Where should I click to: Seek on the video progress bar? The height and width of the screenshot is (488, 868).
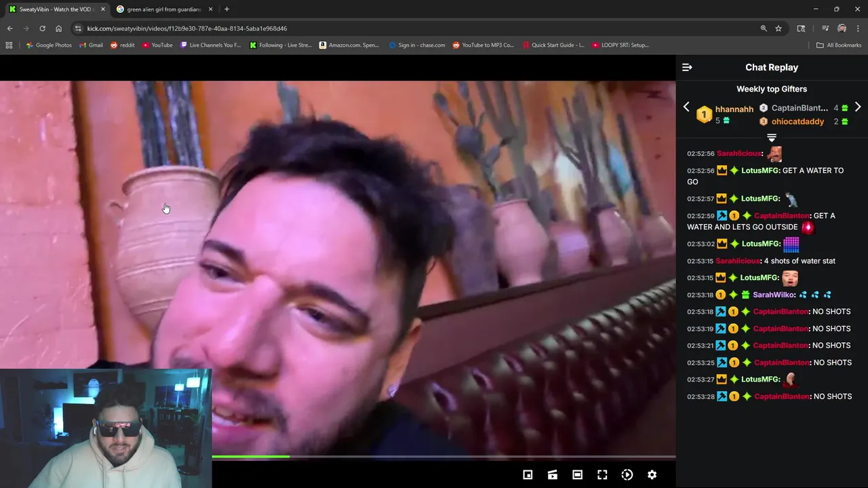[443, 457]
